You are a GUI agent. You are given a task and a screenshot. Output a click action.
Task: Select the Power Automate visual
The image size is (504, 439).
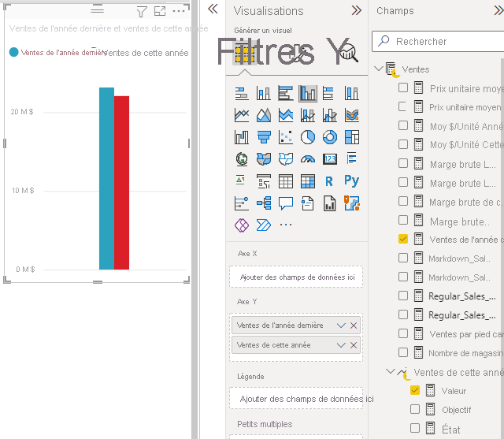click(x=263, y=225)
